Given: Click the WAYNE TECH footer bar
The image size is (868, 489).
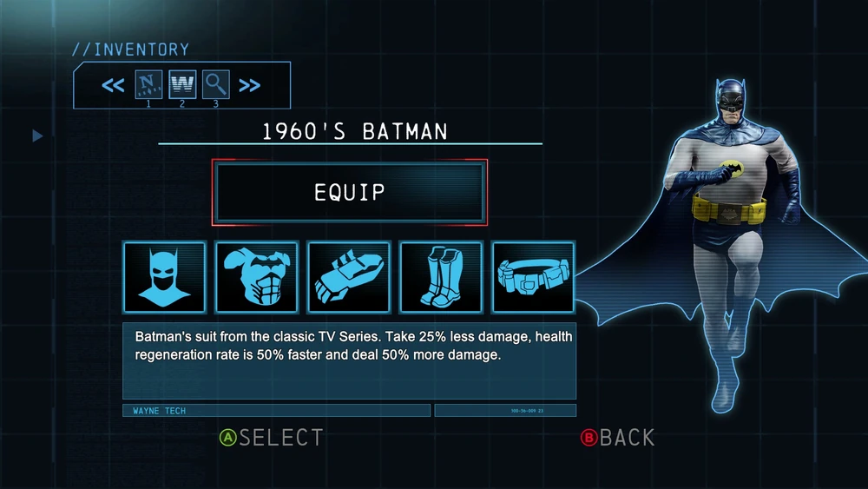Looking at the screenshot, I should (276, 410).
